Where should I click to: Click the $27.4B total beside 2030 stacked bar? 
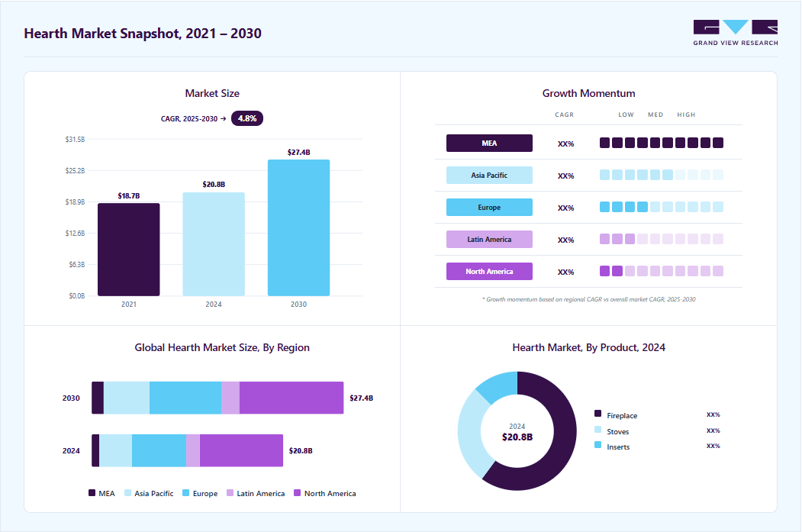(x=362, y=398)
